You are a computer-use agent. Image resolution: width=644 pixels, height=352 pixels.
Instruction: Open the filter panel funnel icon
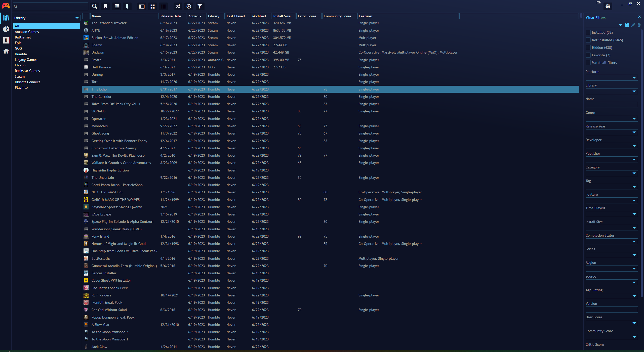200,6
